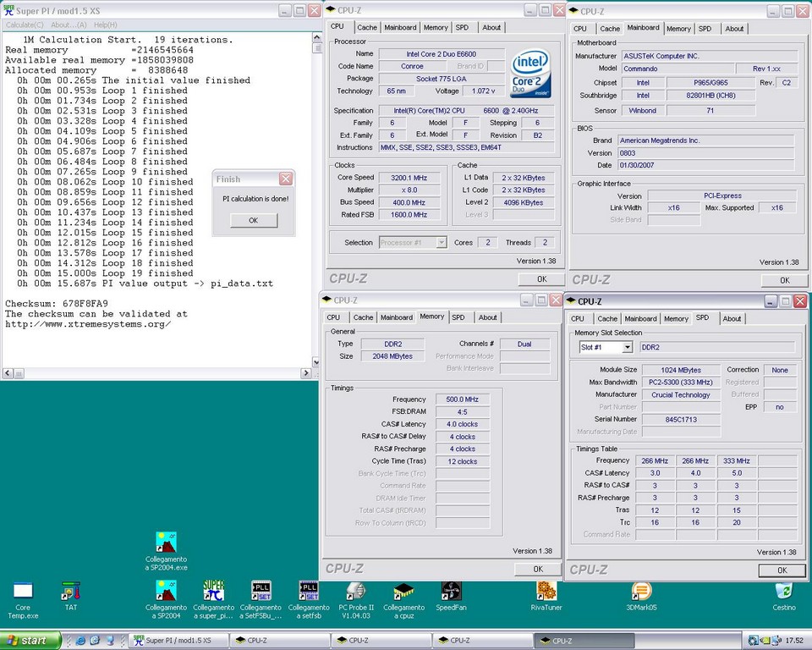The width and height of the screenshot is (812, 650).
Task: Open the Core Temp.exe desktop icon
Action: (23, 600)
